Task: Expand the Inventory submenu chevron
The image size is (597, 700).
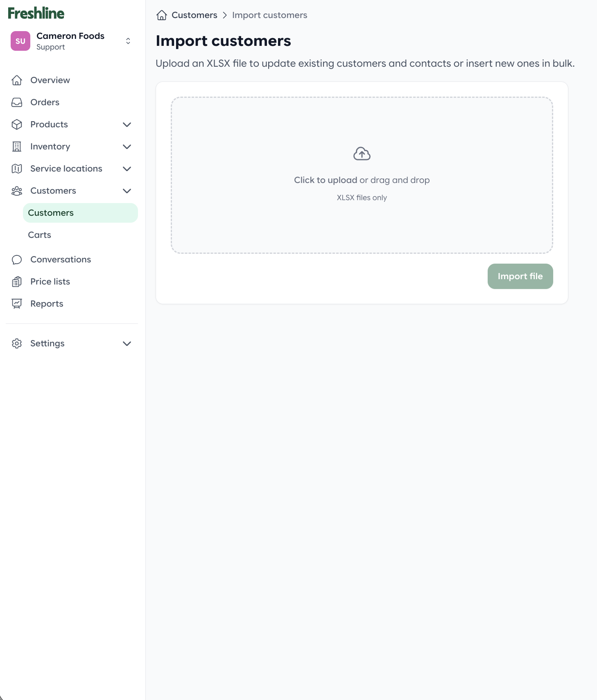Action: (127, 147)
